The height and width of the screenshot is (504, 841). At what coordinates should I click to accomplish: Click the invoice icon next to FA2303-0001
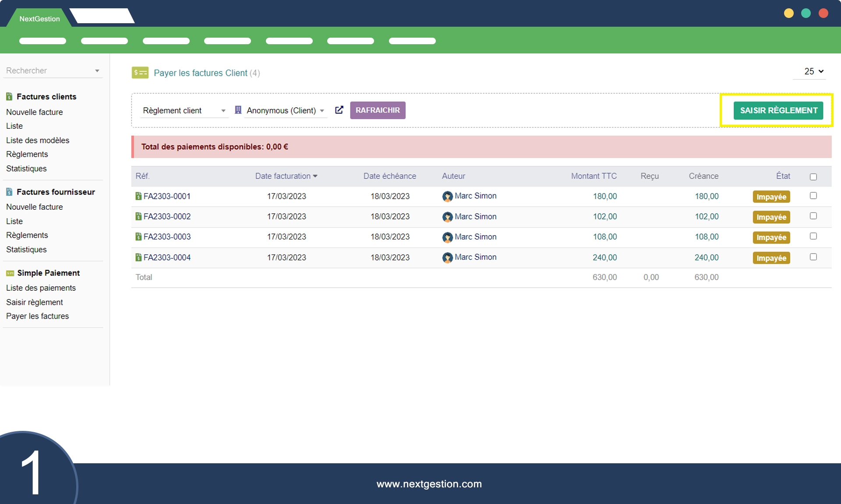(138, 196)
